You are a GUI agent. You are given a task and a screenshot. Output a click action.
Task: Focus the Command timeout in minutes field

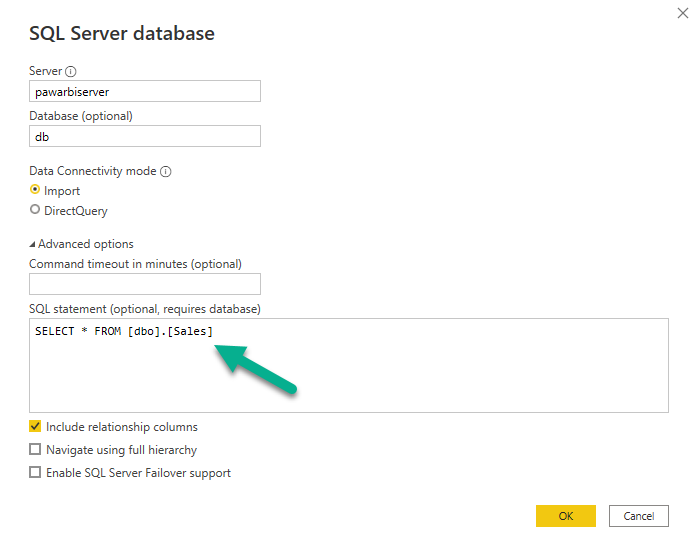pos(145,284)
